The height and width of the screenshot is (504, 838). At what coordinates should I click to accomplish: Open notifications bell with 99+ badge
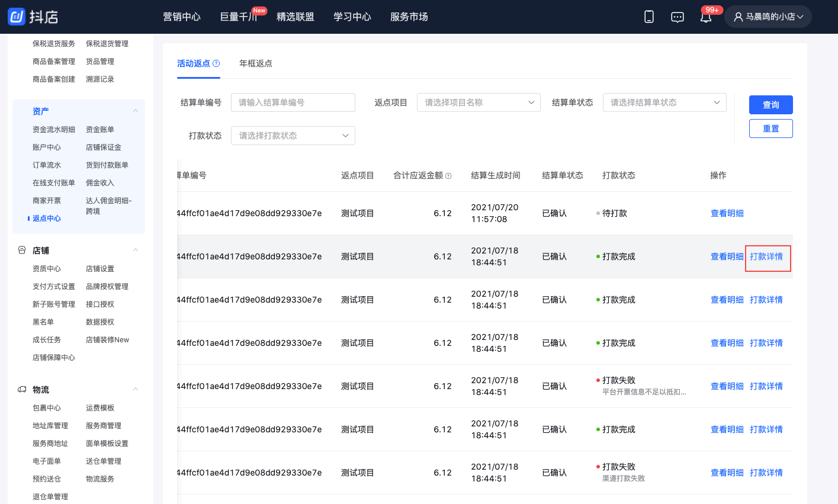click(x=706, y=17)
